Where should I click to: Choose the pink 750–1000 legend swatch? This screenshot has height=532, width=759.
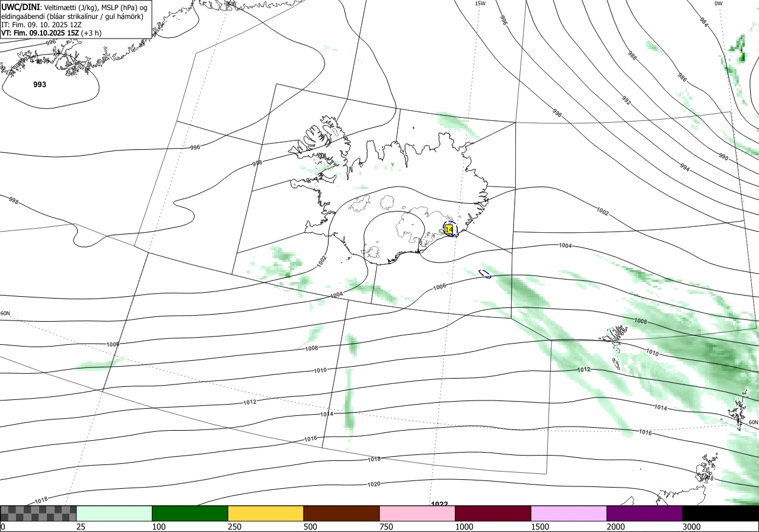(x=417, y=513)
